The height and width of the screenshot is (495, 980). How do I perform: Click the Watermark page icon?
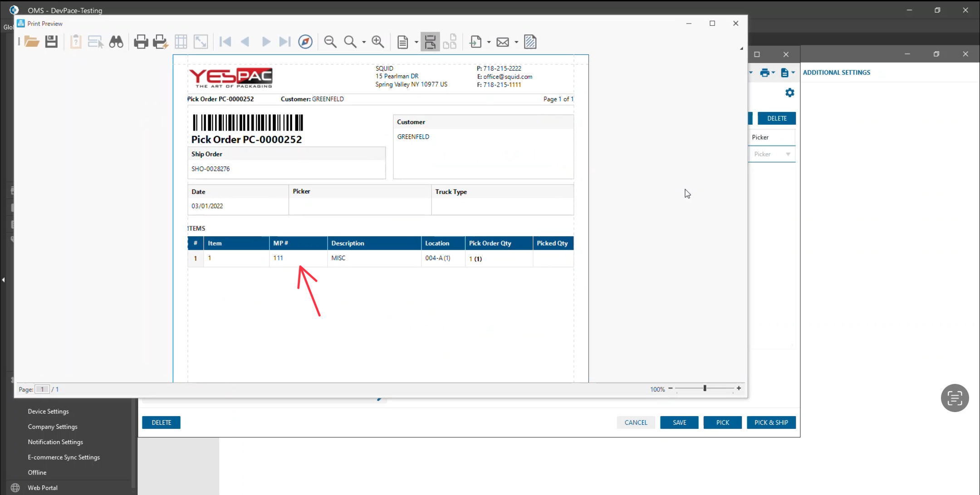coord(530,42)
